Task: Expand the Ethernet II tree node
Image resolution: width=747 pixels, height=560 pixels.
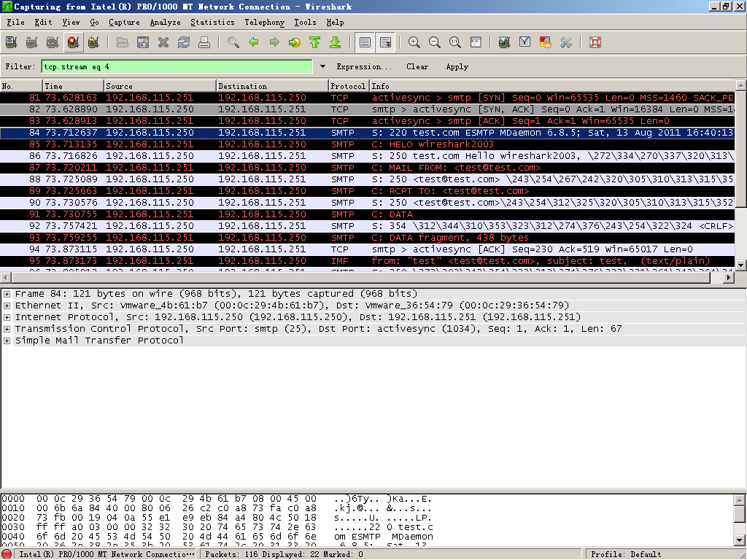Action: click(x=7, y=306)
